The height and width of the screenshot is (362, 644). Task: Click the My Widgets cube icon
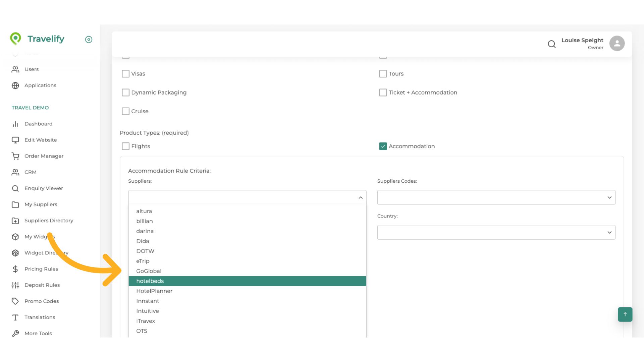pos(15,237)
